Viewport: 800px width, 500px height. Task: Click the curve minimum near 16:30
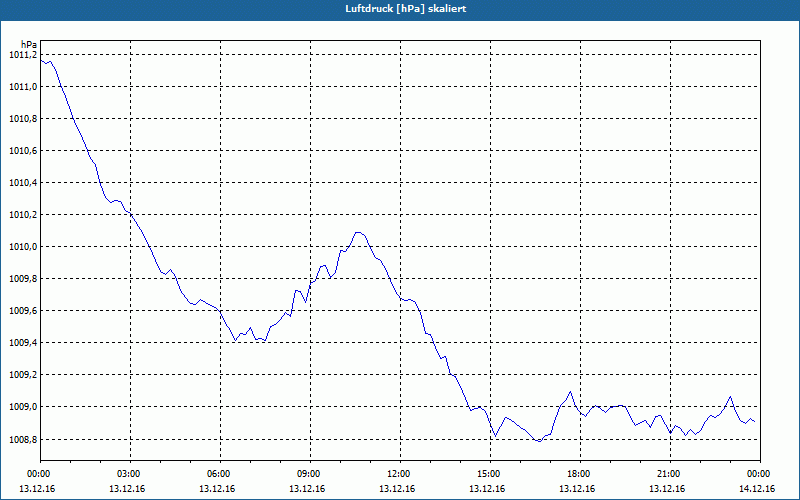[x=539, y=441]
